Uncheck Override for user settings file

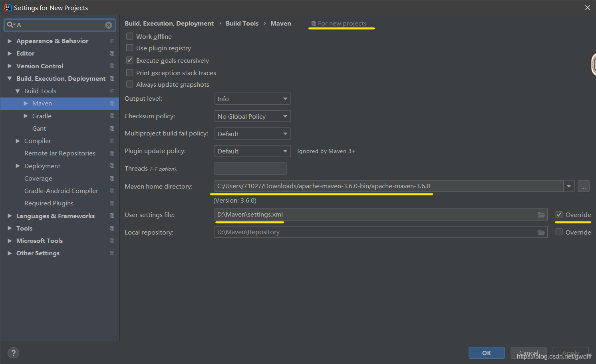coord(559,215)
